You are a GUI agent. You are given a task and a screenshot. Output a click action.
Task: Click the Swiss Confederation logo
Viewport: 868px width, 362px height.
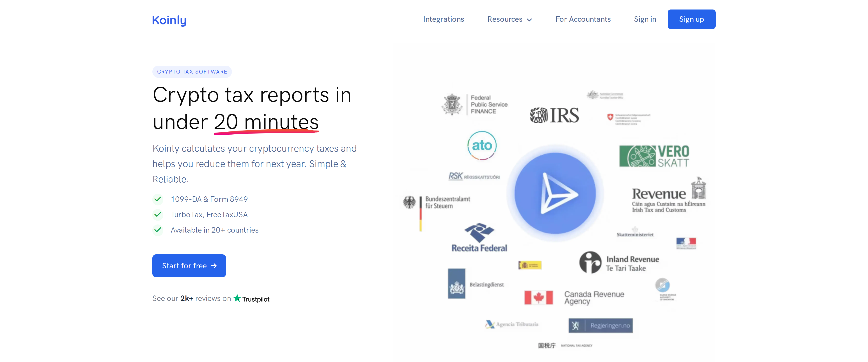pos(628,119)
